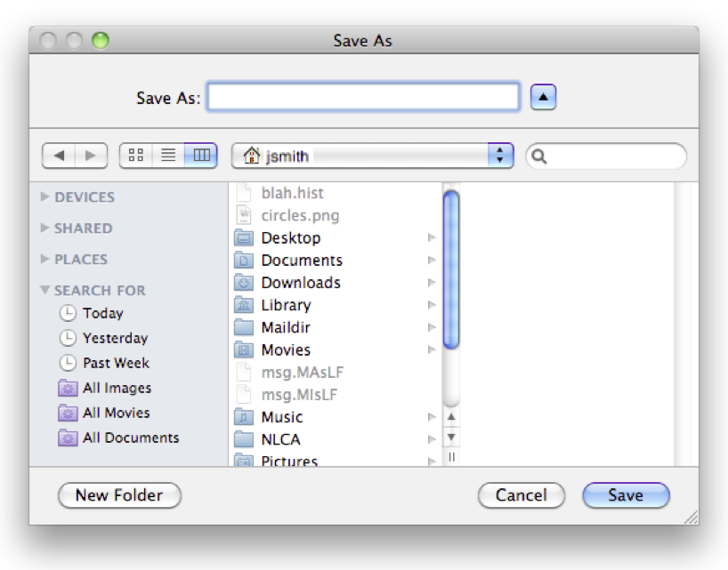Image resolution: width=728 pixels, height=570 pixels.
Task: Click the Downloads folder name
Action: pos(301,283)
